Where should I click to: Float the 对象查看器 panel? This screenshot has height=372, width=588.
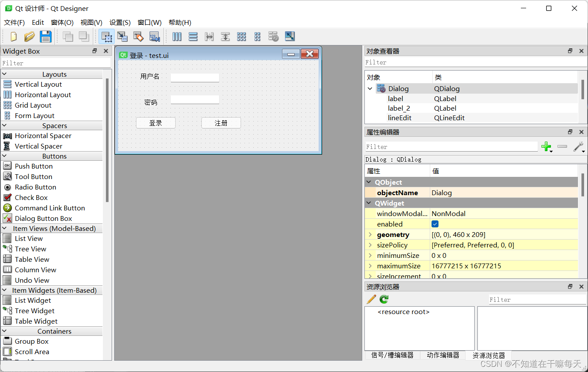[x=570, y=51]
